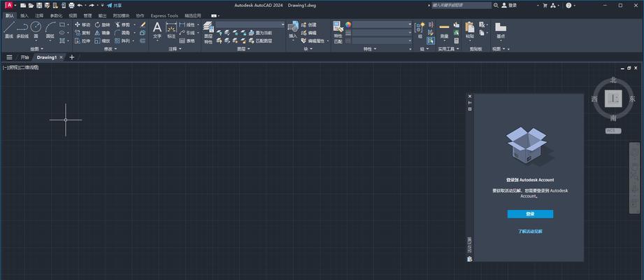Click Match Properties (特性匹配)

click(338, 33)
